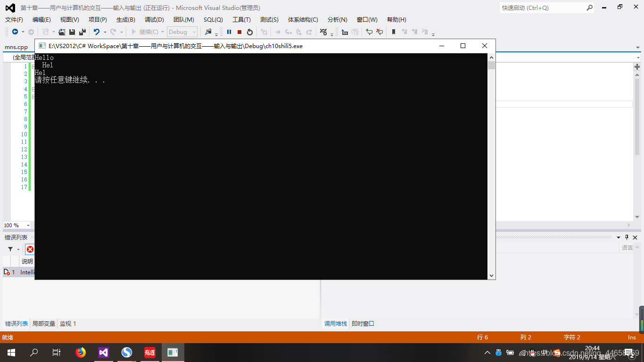This screenshot has width=644, height=362.
Task: Select the Navigate Backward icon
Action: tap(15, 32)
